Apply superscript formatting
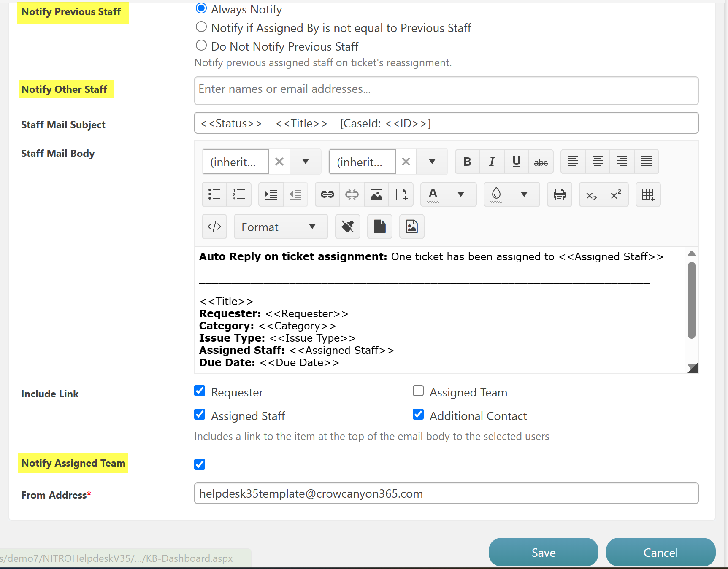Image resolution: width=728 pixels, height=569 pixels. 616,194
